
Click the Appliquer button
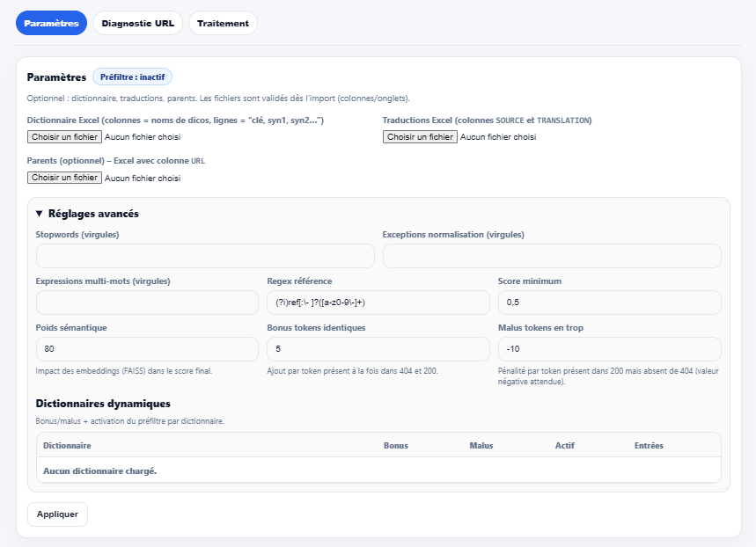point(57,514)
